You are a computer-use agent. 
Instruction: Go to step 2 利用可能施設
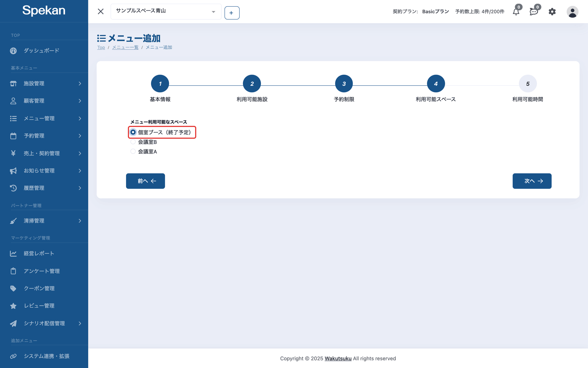coord(252,84)
